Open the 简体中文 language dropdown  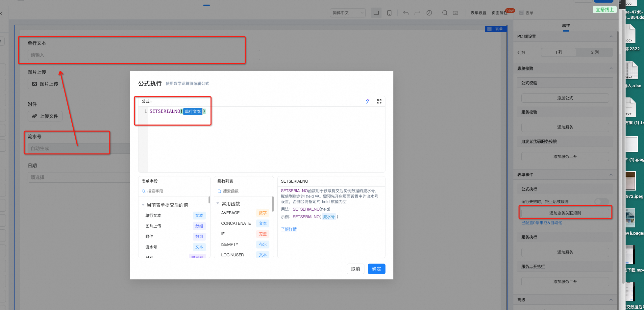[x=348, y=13]
